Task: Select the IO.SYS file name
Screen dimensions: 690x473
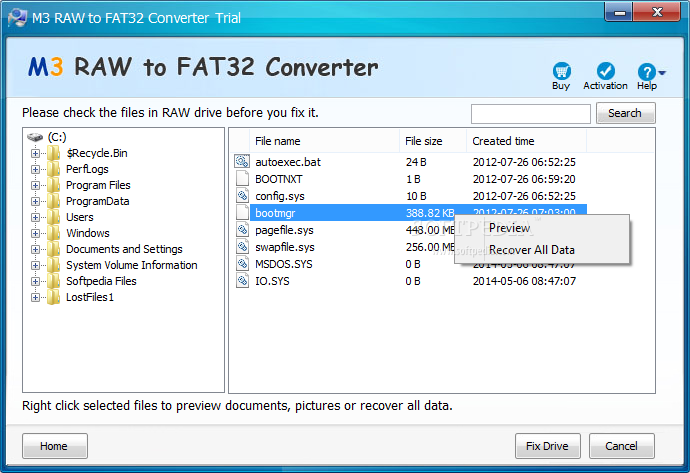Action: point(272,281)
